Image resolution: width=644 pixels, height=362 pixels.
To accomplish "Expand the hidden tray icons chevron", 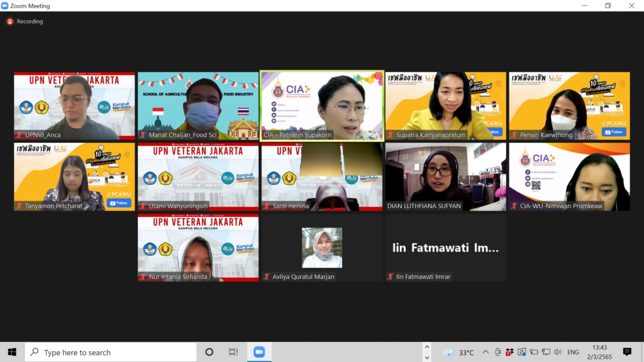I will tap(486, 352).
